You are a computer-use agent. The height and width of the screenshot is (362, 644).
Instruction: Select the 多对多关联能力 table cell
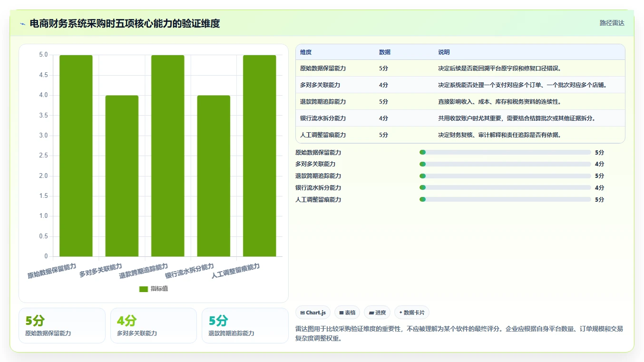320,85
